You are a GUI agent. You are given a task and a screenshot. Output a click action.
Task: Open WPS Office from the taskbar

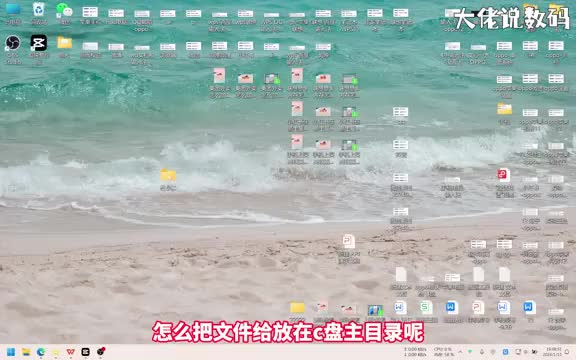pos(71,352)
